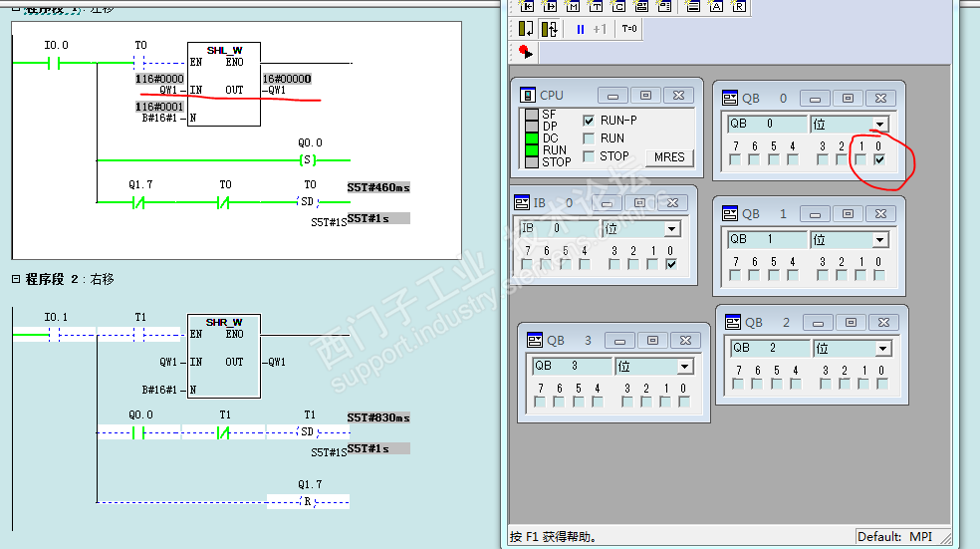
Task: Edit the QB 1 address field
Action: tap(767, 239)
